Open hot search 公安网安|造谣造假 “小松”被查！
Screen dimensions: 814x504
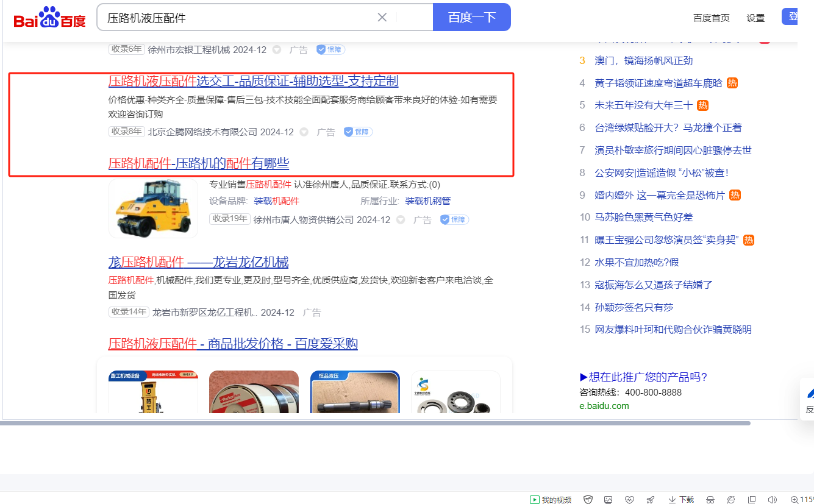pyautogui.click(x=662, y=173)
